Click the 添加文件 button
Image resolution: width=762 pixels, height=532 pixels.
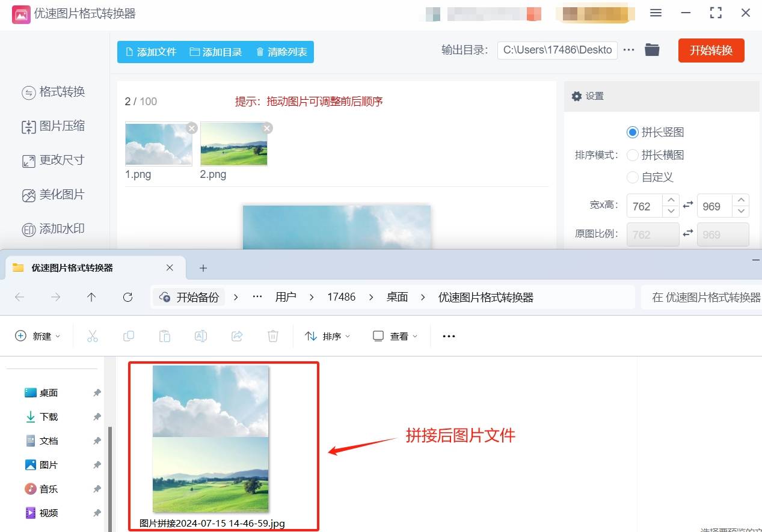(150, 52)
